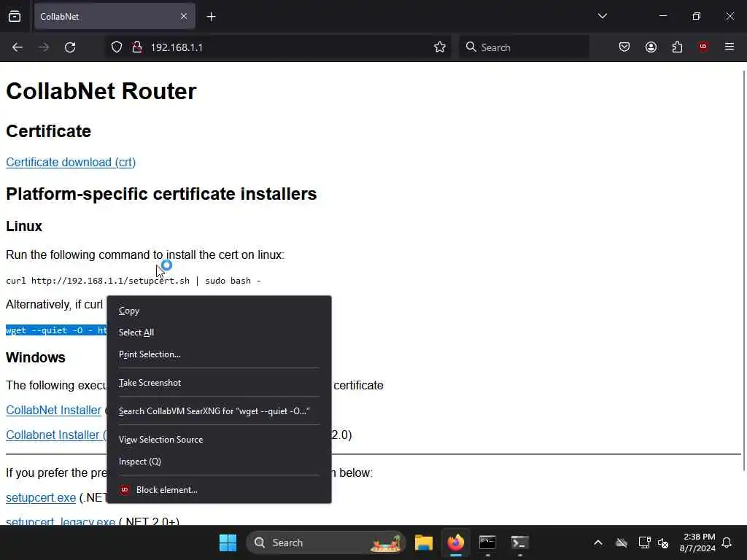The height and width of the screenshot is (560, 747).
Task: Reload the current page
Action: [x=70, y=47]
